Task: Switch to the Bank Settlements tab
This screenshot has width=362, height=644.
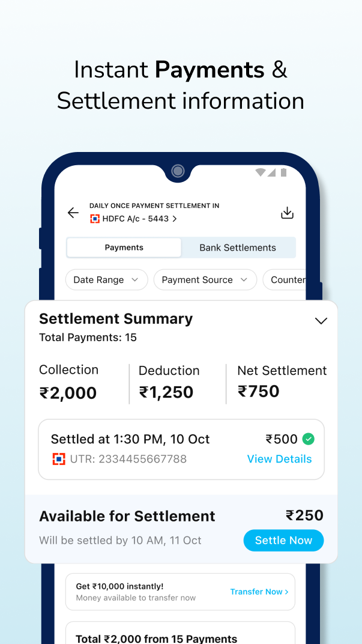Action: 238,247
